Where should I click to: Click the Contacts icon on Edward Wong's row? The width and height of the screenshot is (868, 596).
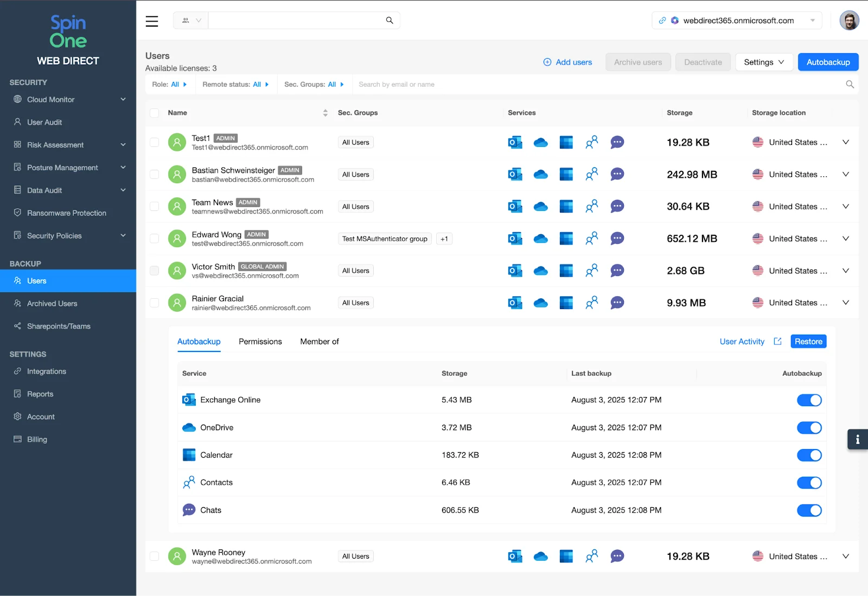[591, 238]
